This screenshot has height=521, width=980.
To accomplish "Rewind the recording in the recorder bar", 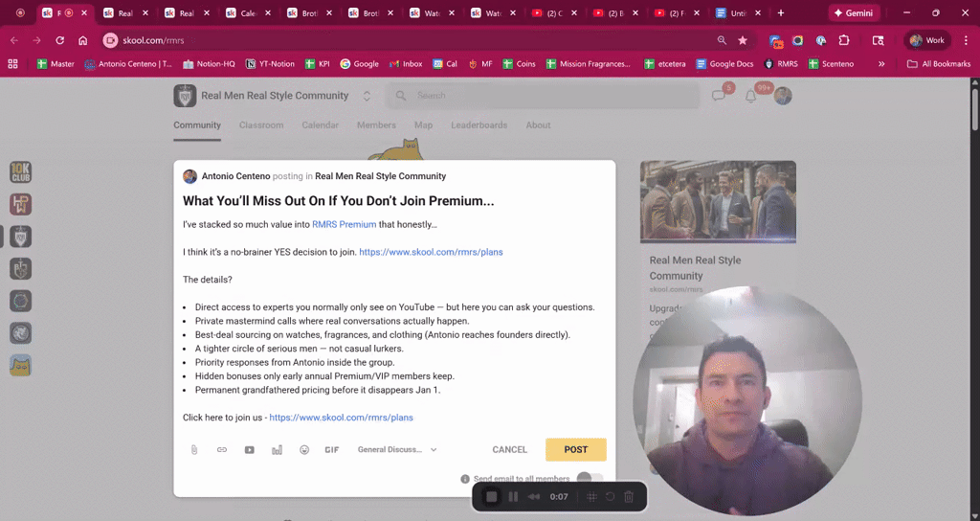I will pos(534,497).
